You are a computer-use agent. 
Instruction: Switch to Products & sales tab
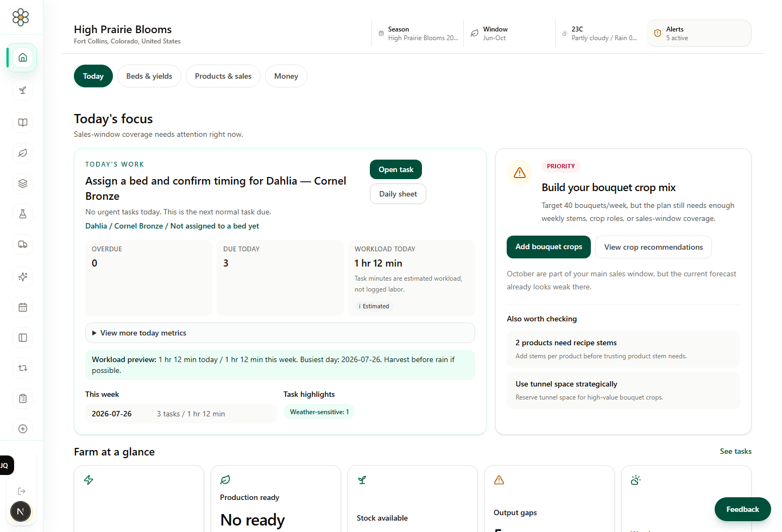pyautogui.click(x=223, y=76)
